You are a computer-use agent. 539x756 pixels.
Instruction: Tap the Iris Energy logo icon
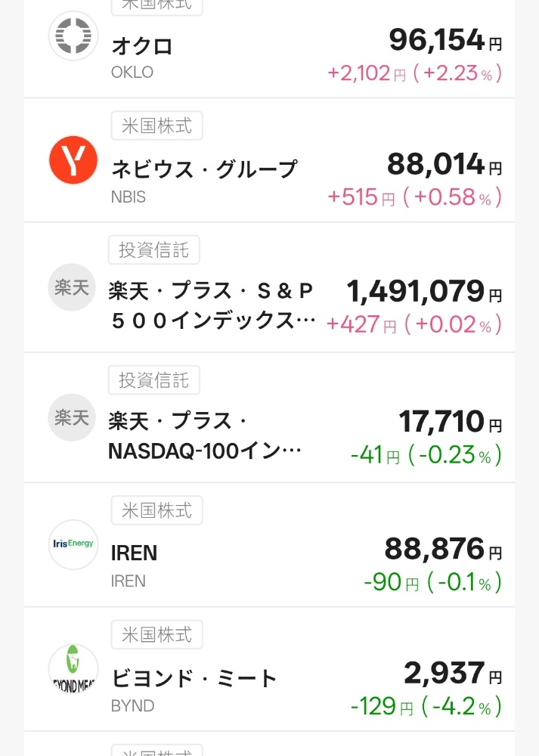(x=73, y=544)
